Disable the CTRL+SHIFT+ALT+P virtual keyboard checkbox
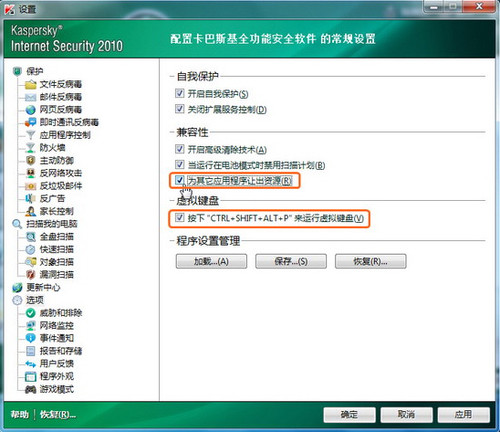Screen dimensions: 500x432 coord(180,218)
